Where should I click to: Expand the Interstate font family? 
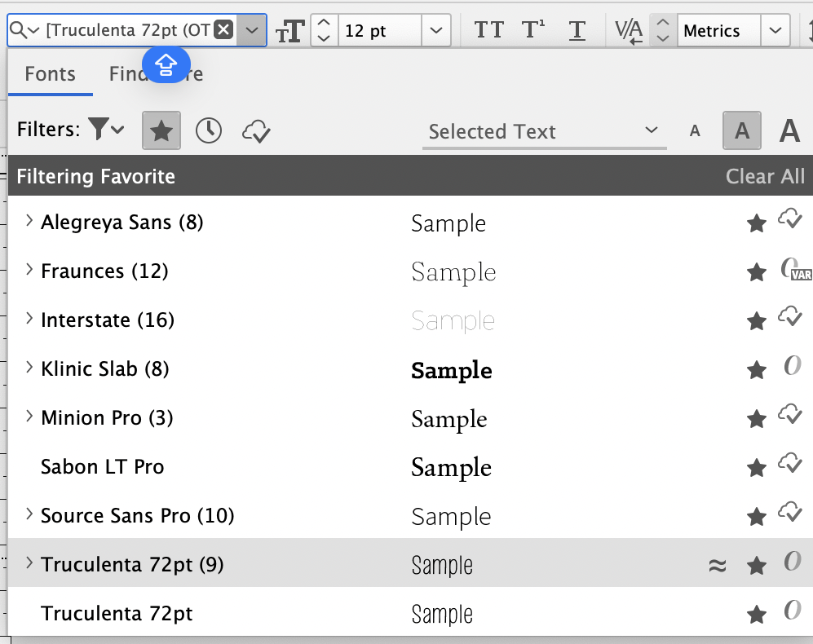coord(29,319)
